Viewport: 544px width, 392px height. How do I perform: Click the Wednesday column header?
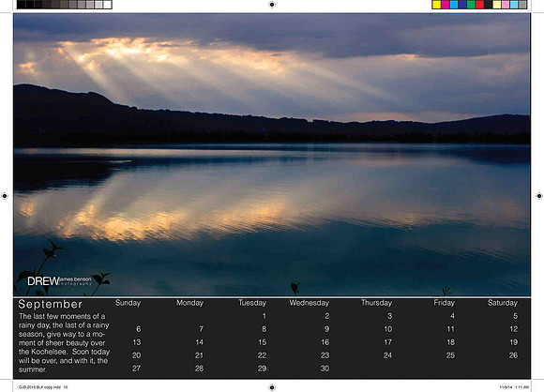pyautogui.click(x=310, y=303)
